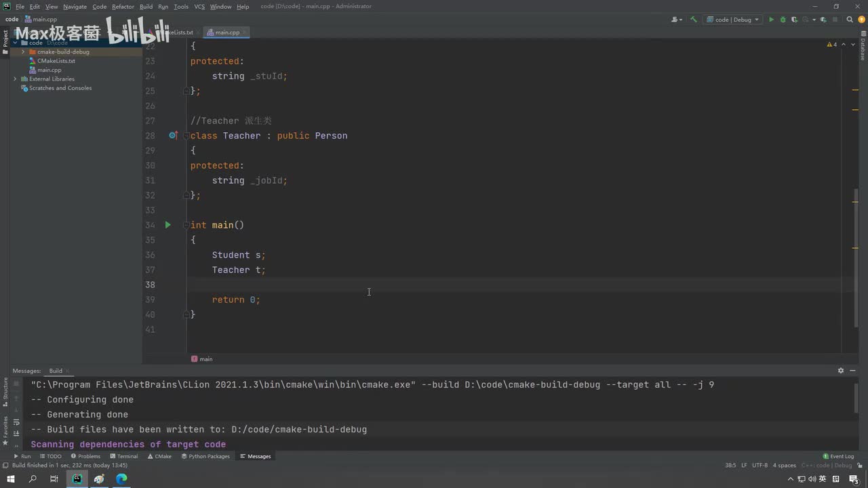Open the CMake tool window

(159, 456)
